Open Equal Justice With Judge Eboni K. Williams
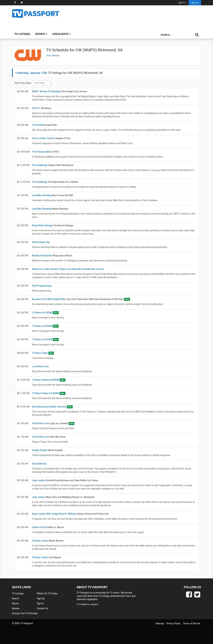The width and height of the screenshot is (213, 644). tap(54, 514)
